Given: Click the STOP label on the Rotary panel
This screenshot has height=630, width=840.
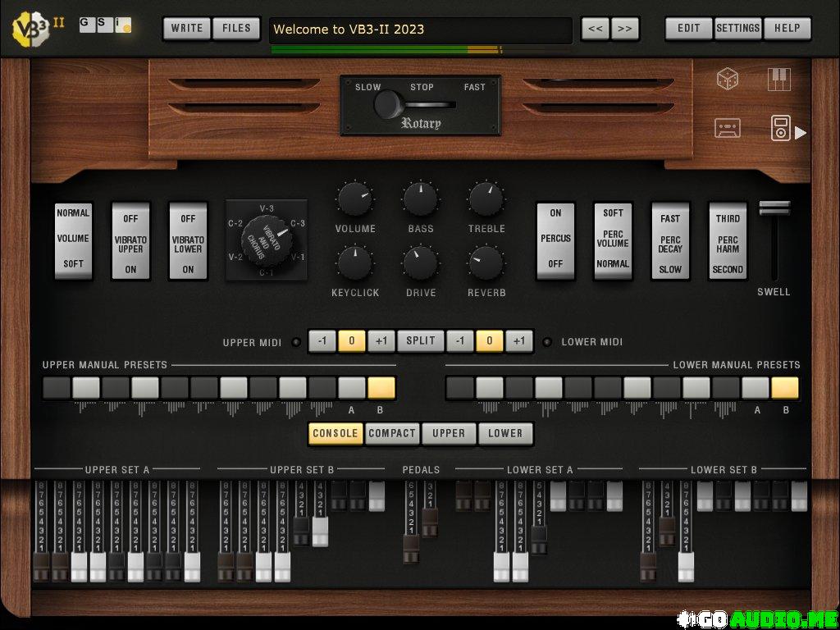Looking at the screenshot, I should point(422,87).
